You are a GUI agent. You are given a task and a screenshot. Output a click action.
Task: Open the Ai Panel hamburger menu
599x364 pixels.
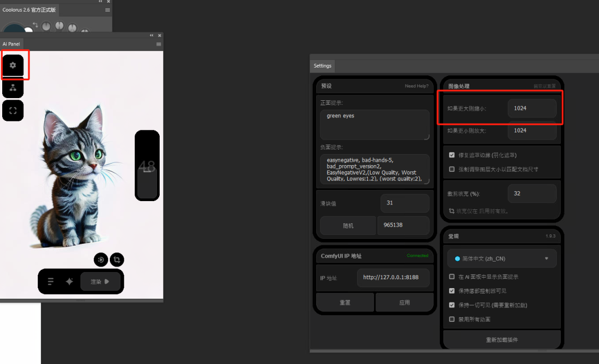click(159, 44)
